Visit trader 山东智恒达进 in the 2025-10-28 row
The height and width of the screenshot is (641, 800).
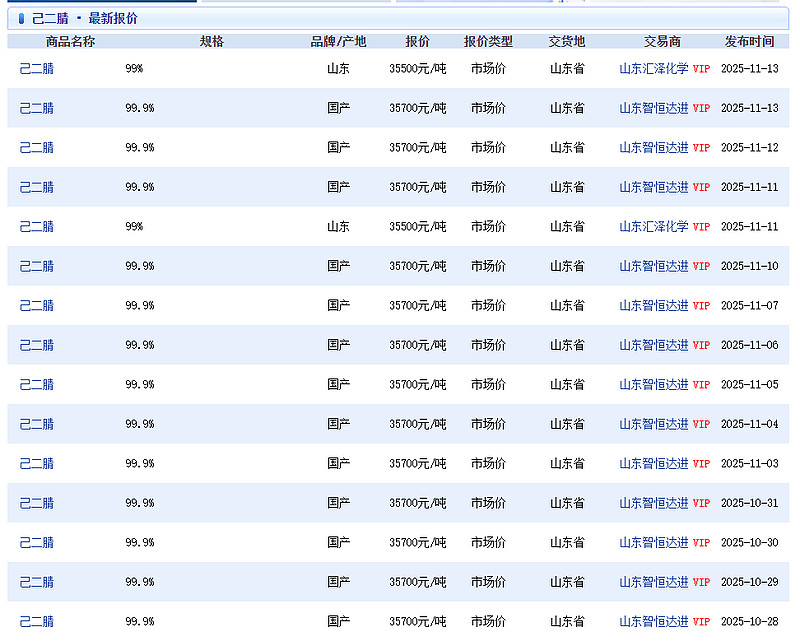(x=654, y=622)
